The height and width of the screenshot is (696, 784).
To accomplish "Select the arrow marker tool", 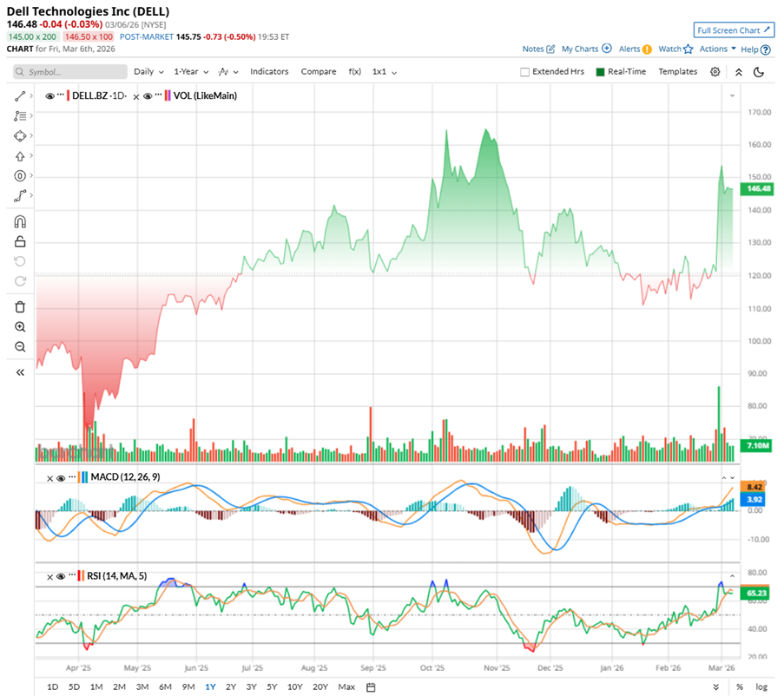I will 19,156.
